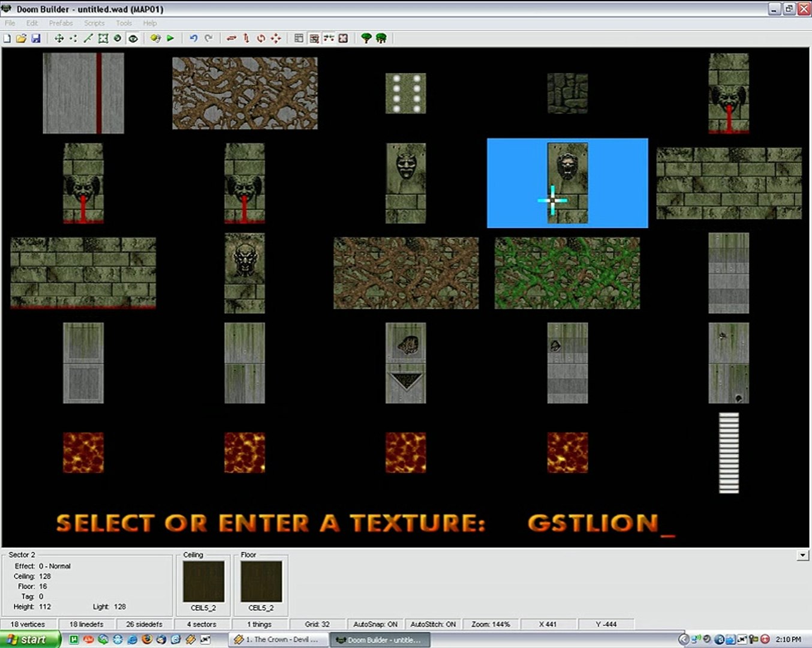The image size is (812, 648).
Task: Click the rotate selection red icon
Action: [261, 38]
